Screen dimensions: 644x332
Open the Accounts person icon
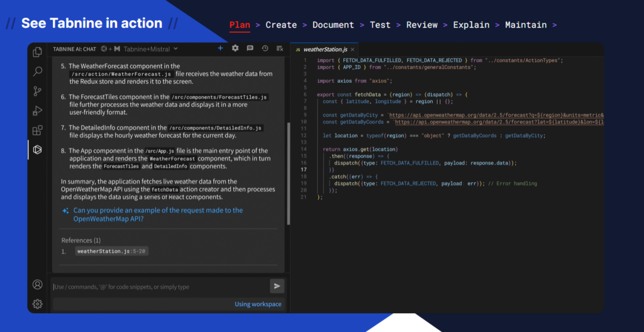pyautogui.click(x=37, y=284)
